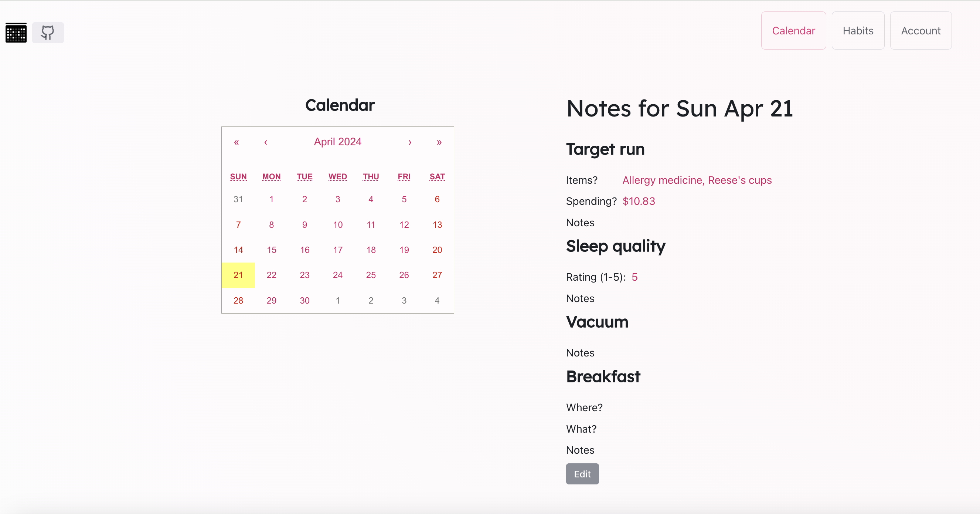Click the calendar grid logo icon
Screen dimensions: 980x514
click(x=16, y=33)
